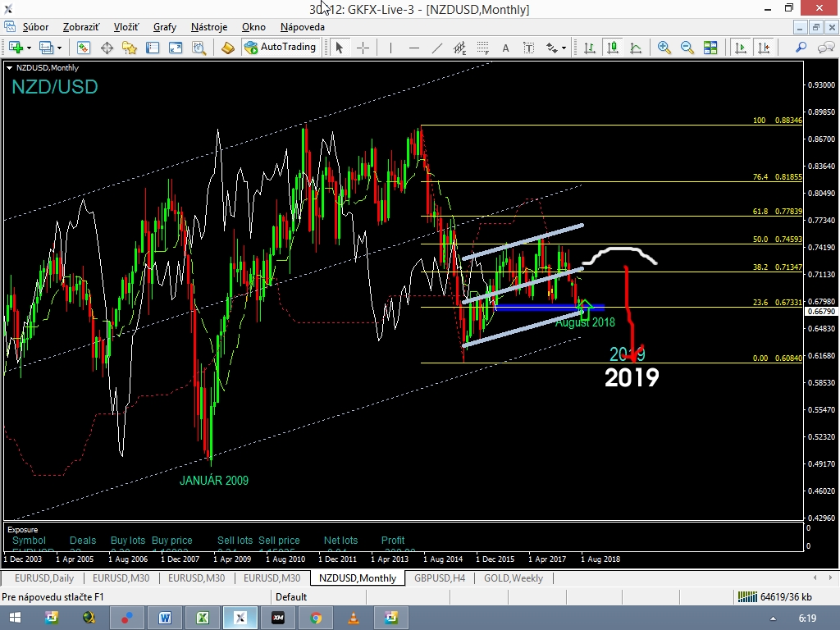Click the Symbol column header in Exposure
840x630 pixels.
29,540
